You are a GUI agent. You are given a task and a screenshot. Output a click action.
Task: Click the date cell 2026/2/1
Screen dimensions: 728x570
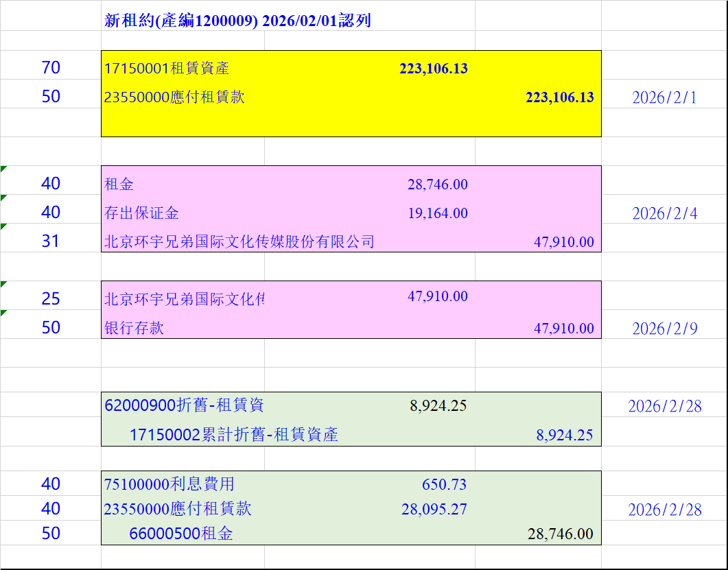pyautogui.click(x=664, y=97)
